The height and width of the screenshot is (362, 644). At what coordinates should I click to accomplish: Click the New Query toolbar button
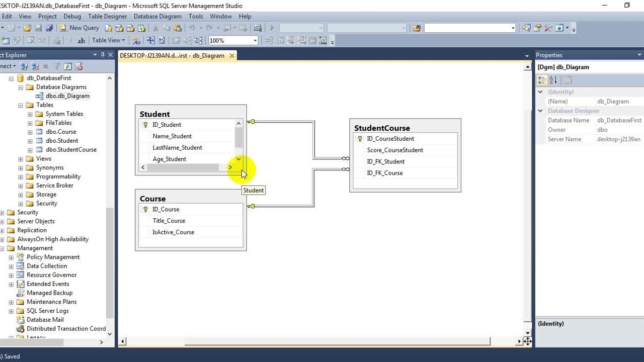(x=79, y=28)
